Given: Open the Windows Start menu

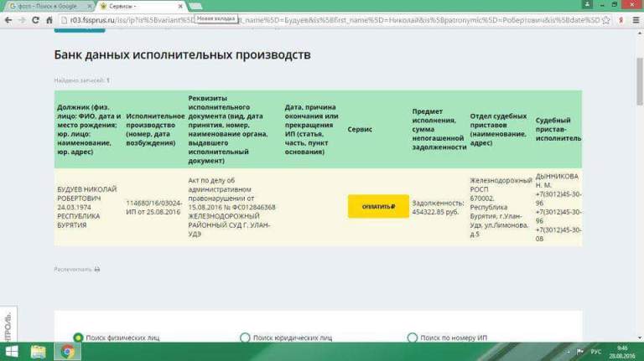Looking at the screenshot, I should [13, 351].
